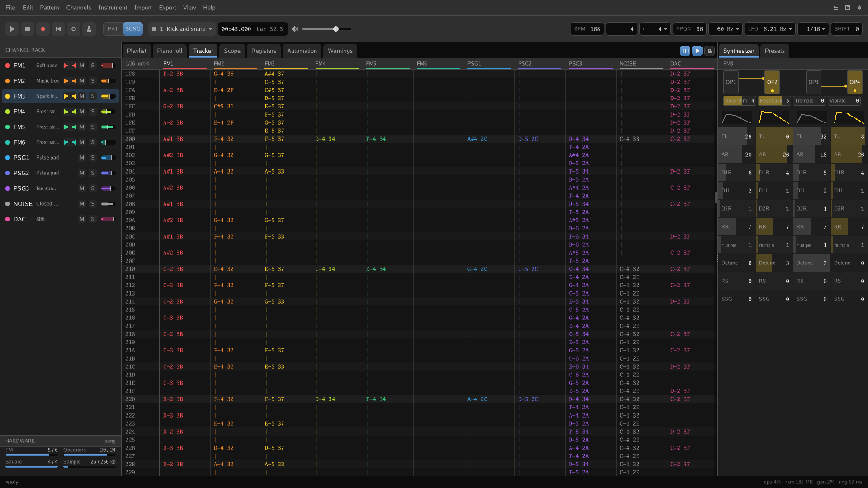
Task: Open the 1/16 step size dropdown
Action: point(813,29)
